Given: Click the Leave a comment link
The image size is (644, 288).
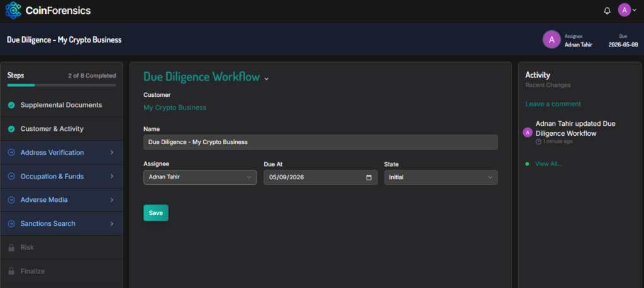Looking at the screenshot, I should pos(553,104).
